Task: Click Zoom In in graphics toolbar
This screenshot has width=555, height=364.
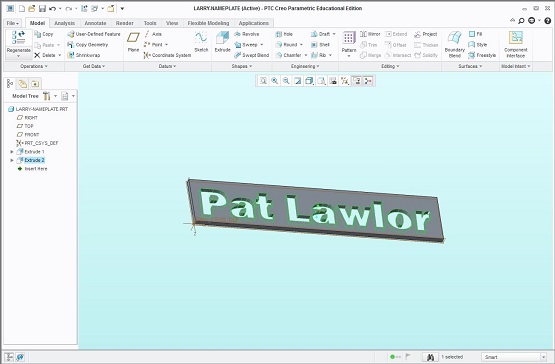Action: coord(275,81)
